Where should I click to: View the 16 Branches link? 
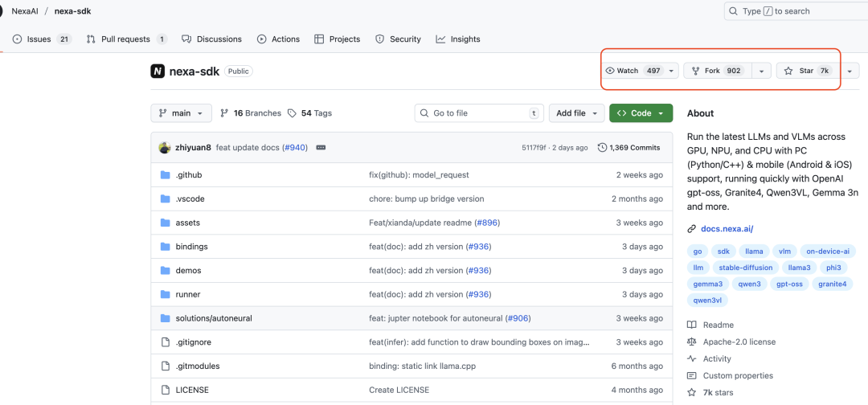[251, 112]
